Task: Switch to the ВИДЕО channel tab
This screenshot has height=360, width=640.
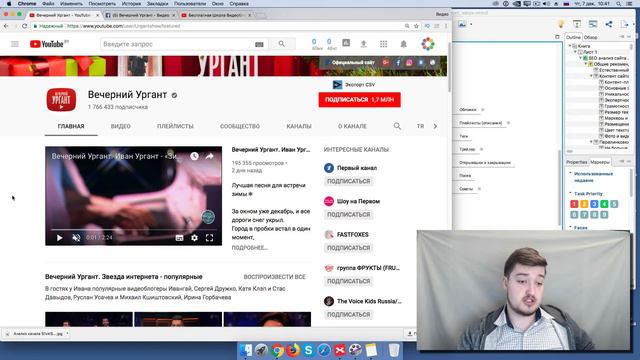Action: pos(121,126)
